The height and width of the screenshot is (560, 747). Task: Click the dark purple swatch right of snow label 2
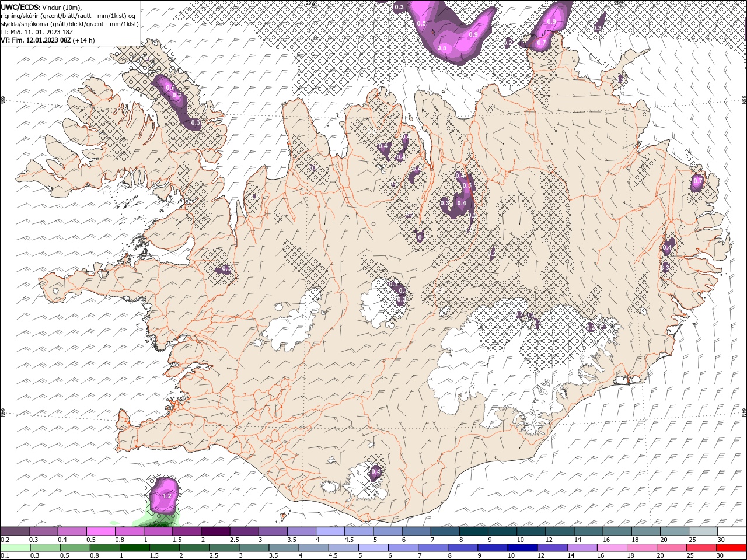(x=215, y=531)
